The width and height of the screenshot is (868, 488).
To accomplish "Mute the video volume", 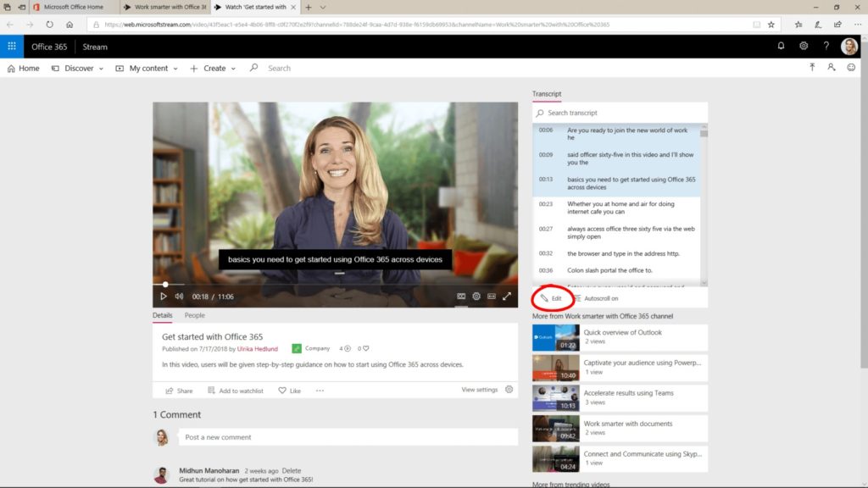I will 179,296.
